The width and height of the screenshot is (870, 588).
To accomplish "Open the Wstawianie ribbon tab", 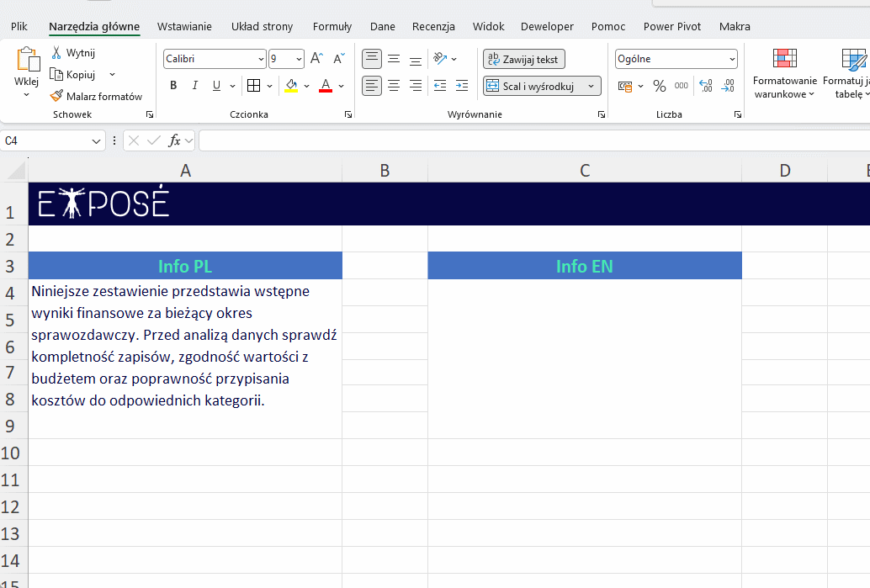I will [184, 27].
